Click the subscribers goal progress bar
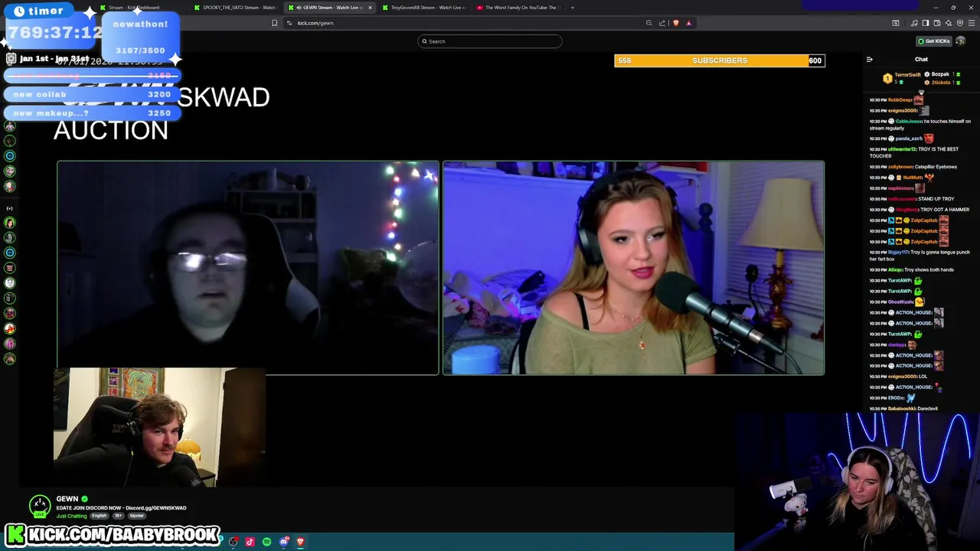The image size is (980, 551). pos(720,60)
